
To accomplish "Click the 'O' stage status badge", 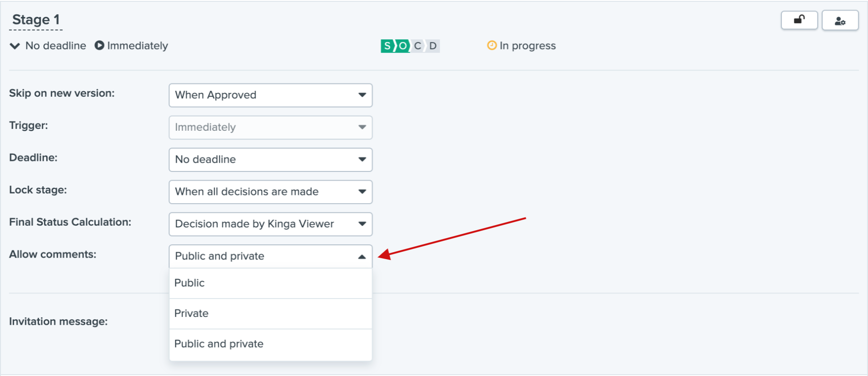I will [403, 46].
